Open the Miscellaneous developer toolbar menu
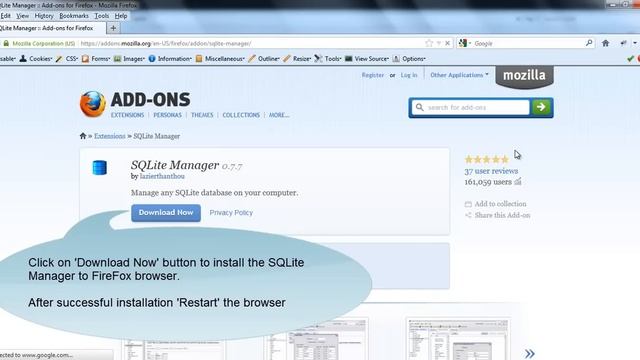This screenshot has width=640, height=360. coord(220,59)
